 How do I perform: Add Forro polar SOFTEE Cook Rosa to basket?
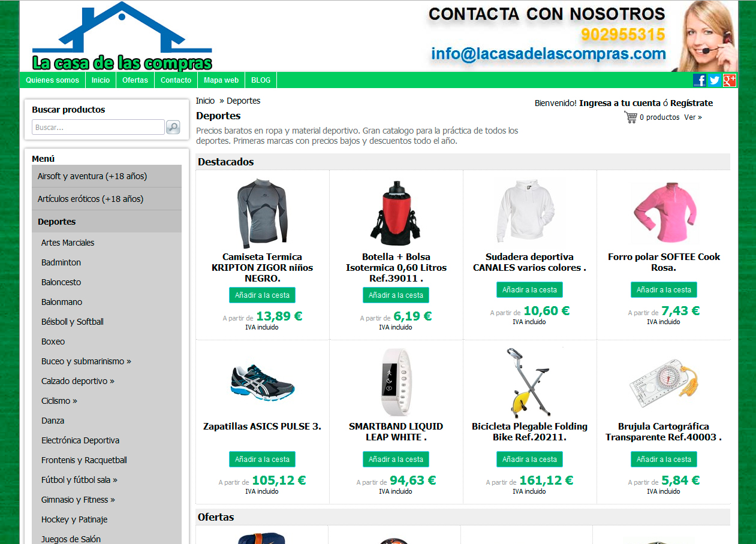click(664, 290)
